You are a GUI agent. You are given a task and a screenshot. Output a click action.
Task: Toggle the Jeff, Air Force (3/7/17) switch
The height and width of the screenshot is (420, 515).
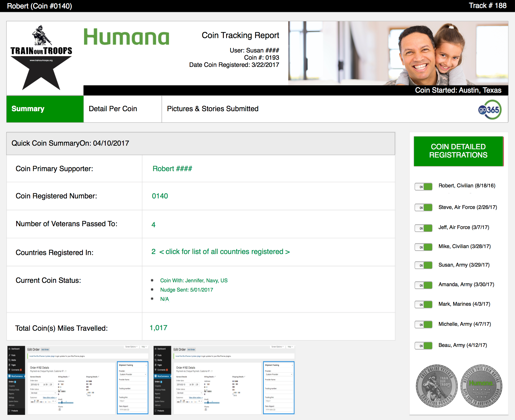pyautogui.click(x=423, y=228)
